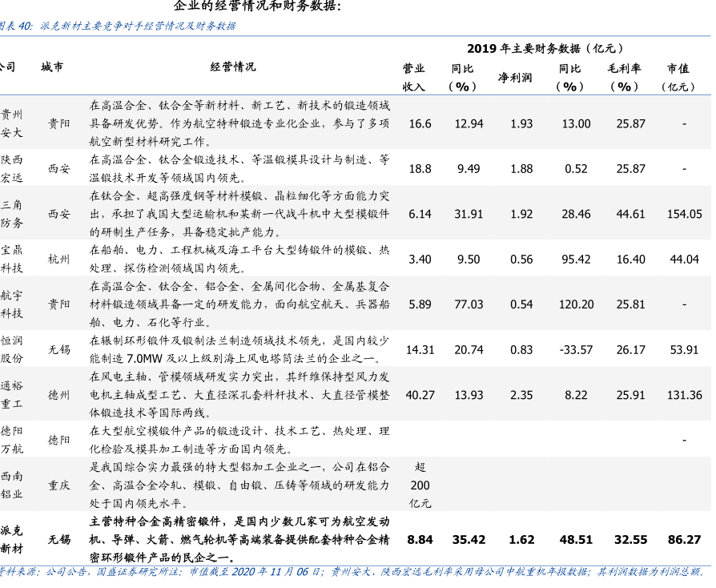The height and width of the screenshot is (588, 716).
Task: Click the 净利润 column header
Action: pyautogui.click(x=515, y=77)
